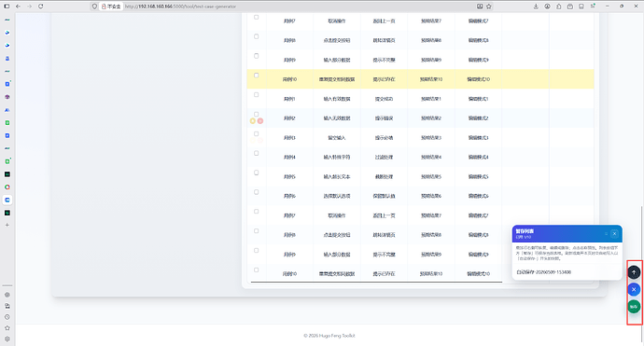Add a sidebar item with plus icon
The image size is (644, 346).
(x=7, y=225)
